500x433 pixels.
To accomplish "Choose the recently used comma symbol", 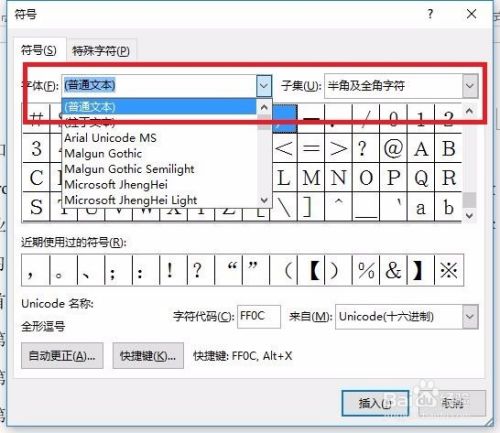I will pyautogui.click(x=35, y=270).
